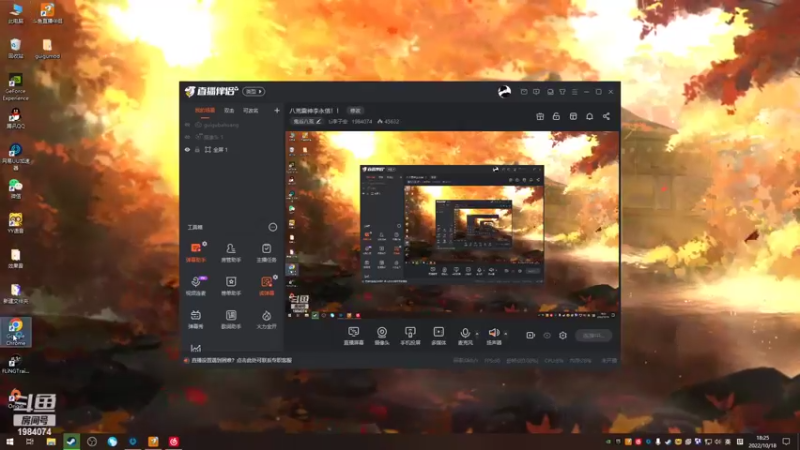Click the modify stream title button
This screenshot has height=450, width=800.
pyautogui.click(x=355, y=111)
